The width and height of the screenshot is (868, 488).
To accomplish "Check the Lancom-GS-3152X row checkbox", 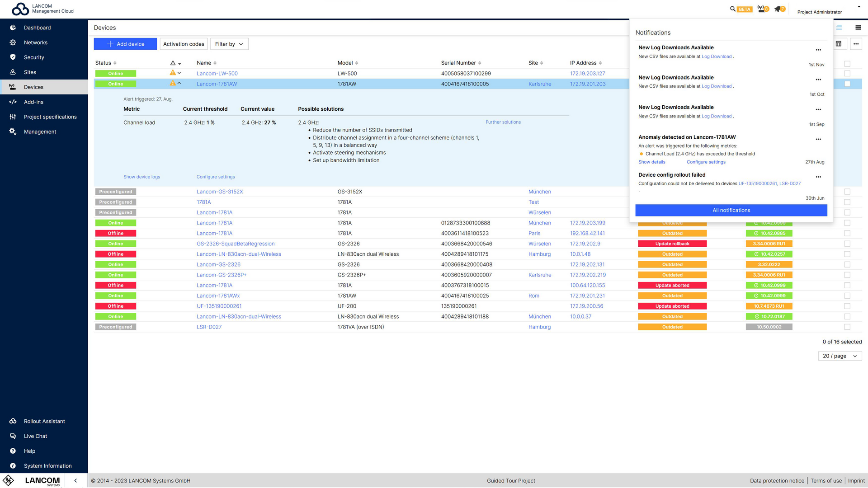I will coord(847,191).
